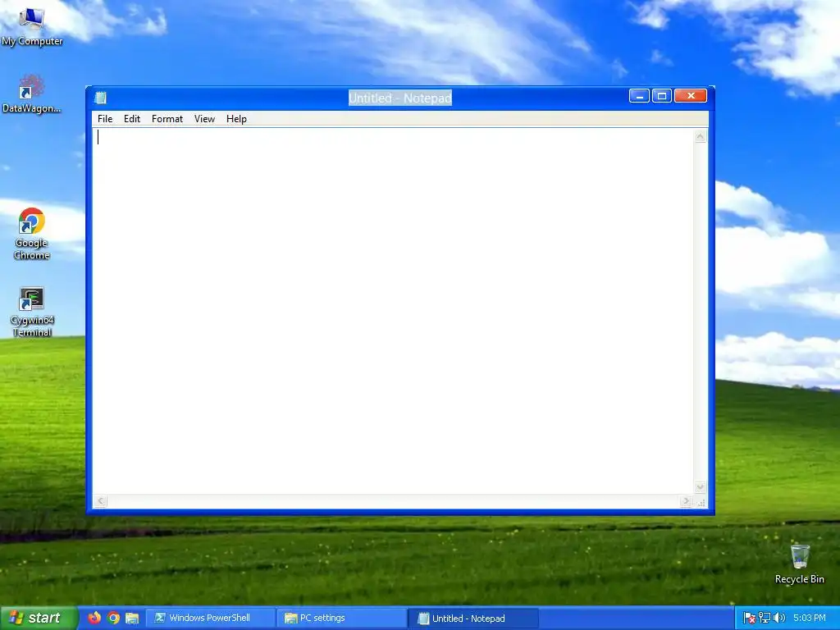The height and width of the screenshot is (630, 840).
Task: Click the volume speaker tray icon
Action: 779,618
